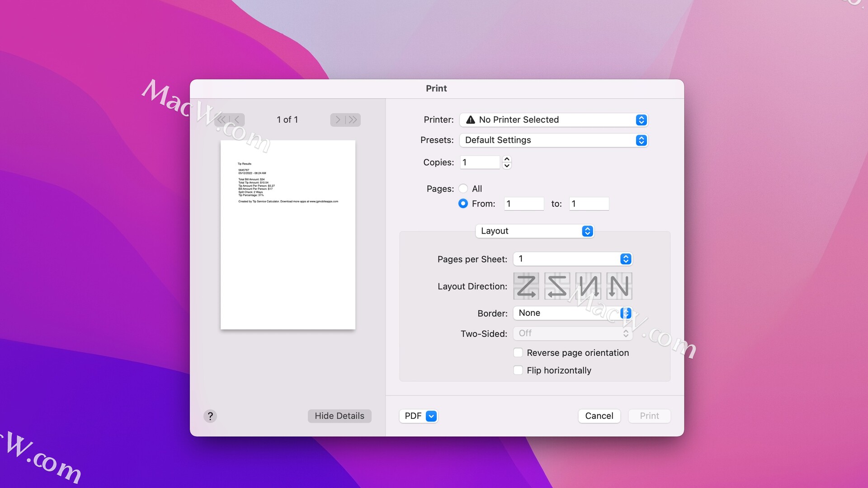Select the reversed-N layout direction (third icon)
This screenshot has width=868, height=488.
pyautogui.click(x=588, y=286)
